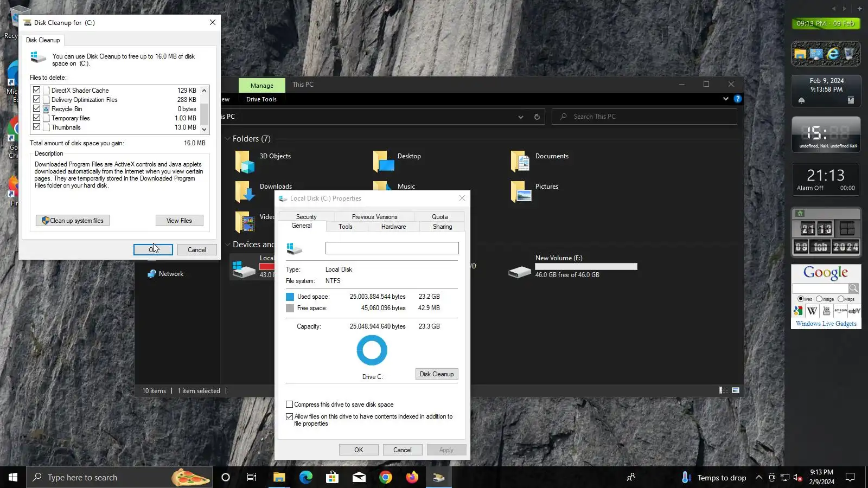Screen dimensions: 868x488
Task: Click the home icon on the flip clock gadget
Action: pyautogui.click(x=800, y=214)
